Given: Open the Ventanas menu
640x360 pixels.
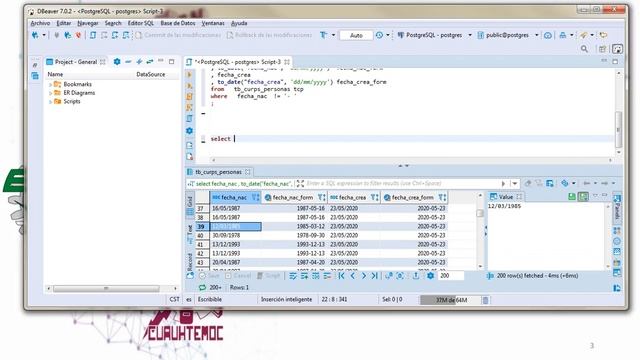Looking at the screenshot, I should point(213,23).
